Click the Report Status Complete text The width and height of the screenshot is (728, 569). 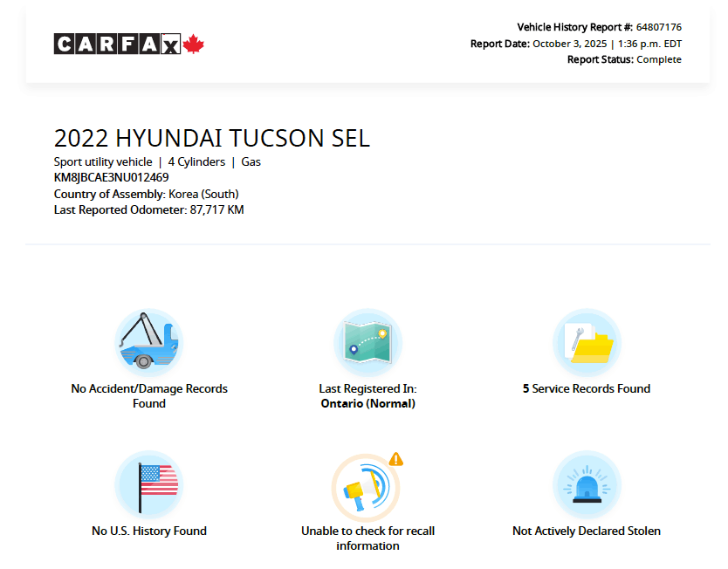point(659,59)
